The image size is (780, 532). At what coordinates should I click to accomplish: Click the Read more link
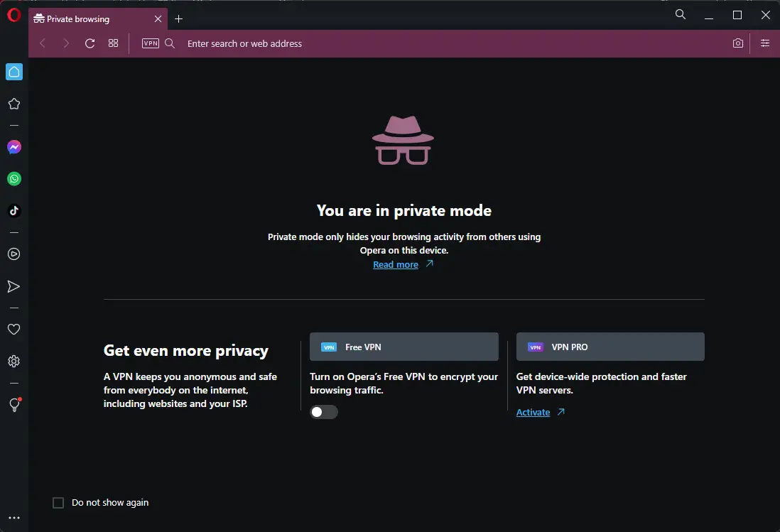[x=396, y=264]
